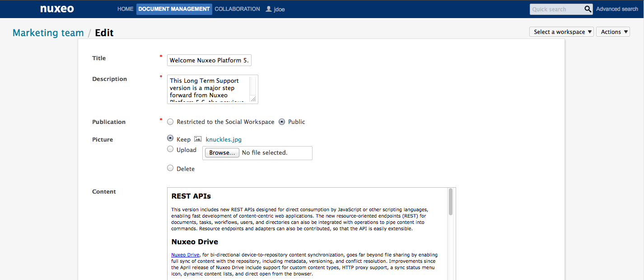Click the Content field label
Screen dimensions: 644x280
[x=104, y=191]
